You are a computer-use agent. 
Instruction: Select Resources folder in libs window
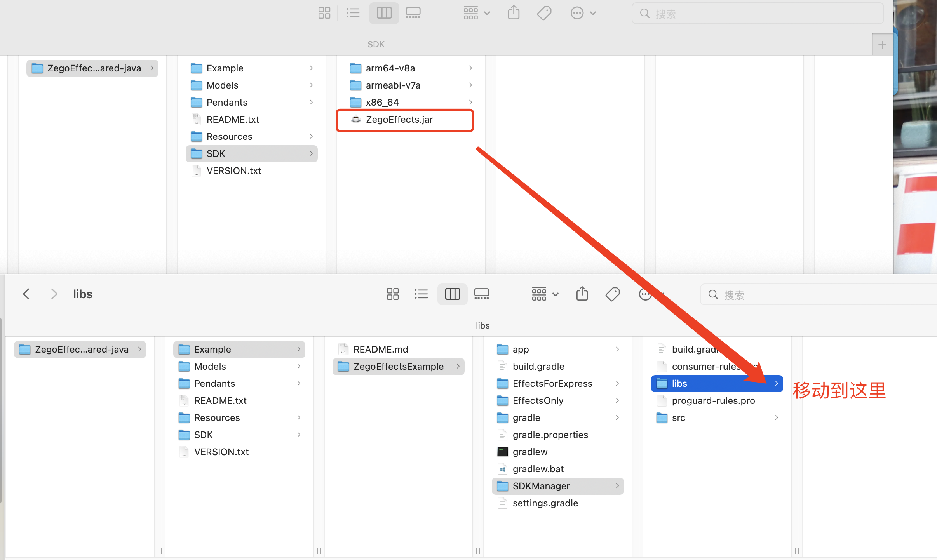239,418
